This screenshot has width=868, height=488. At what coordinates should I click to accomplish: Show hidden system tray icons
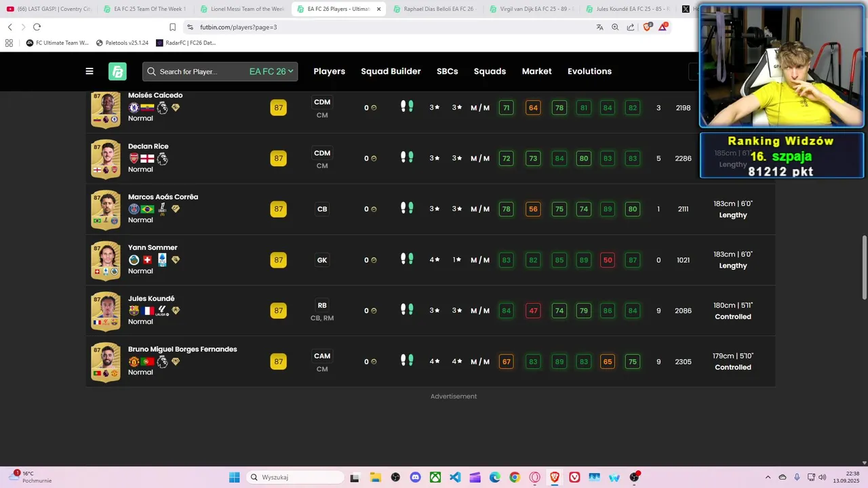768,477
